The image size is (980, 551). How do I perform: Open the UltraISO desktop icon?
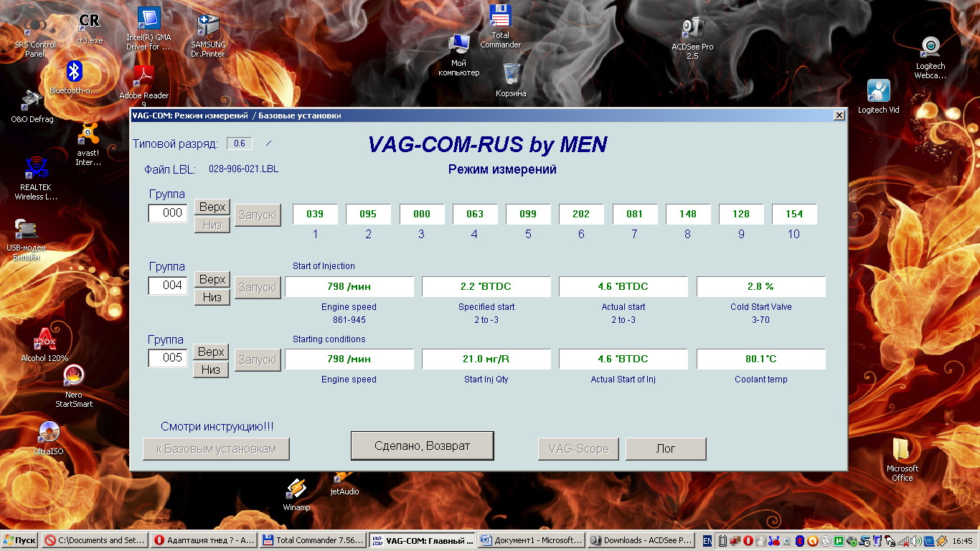point(49,438)
